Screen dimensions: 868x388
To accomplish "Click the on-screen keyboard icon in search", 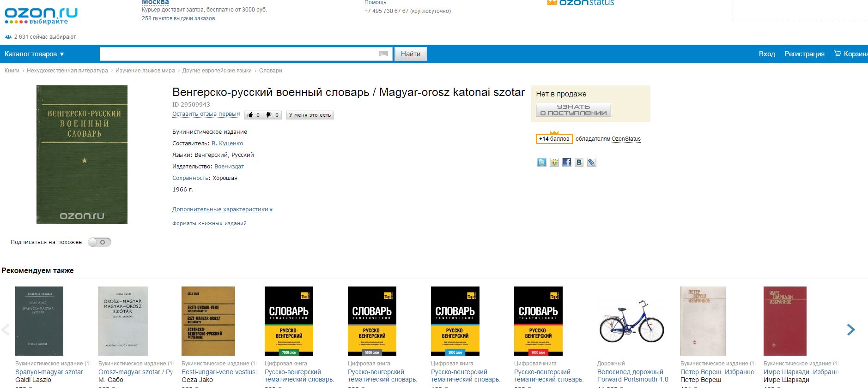I will [383, 54].
